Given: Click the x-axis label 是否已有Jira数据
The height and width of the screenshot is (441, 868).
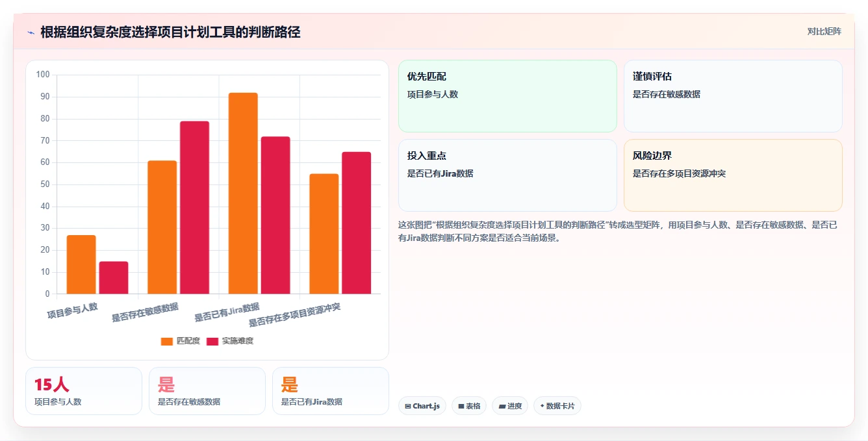Looking at the screenshot, I should (x=227, y=312).
